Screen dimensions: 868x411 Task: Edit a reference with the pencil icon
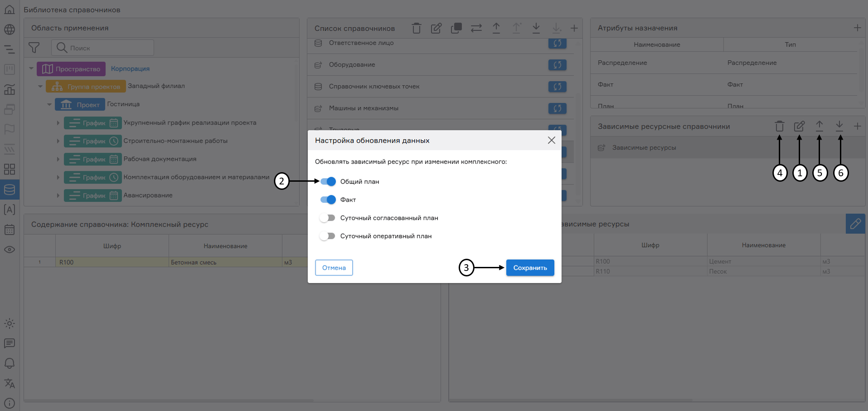(436, 28)
